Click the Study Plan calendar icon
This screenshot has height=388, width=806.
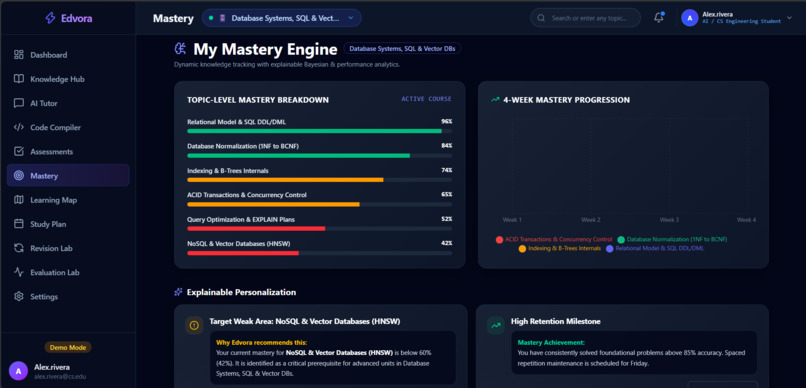(19, 224)
